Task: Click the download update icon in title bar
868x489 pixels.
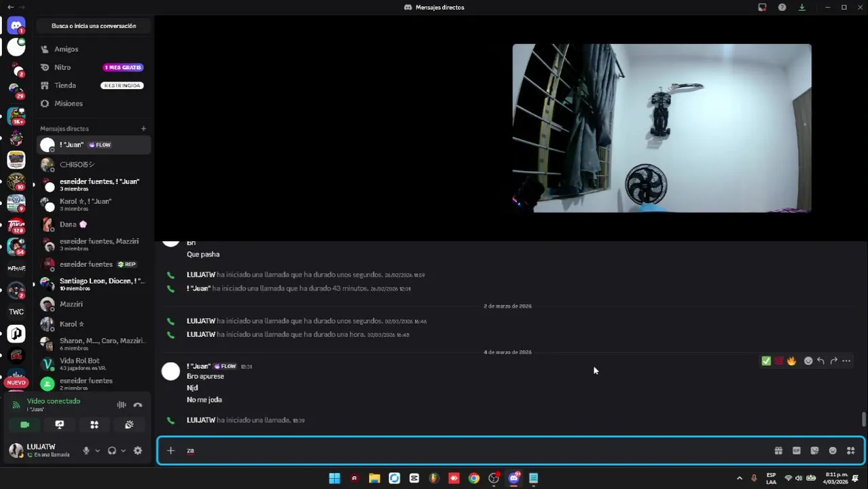Action: click(802, 7)
